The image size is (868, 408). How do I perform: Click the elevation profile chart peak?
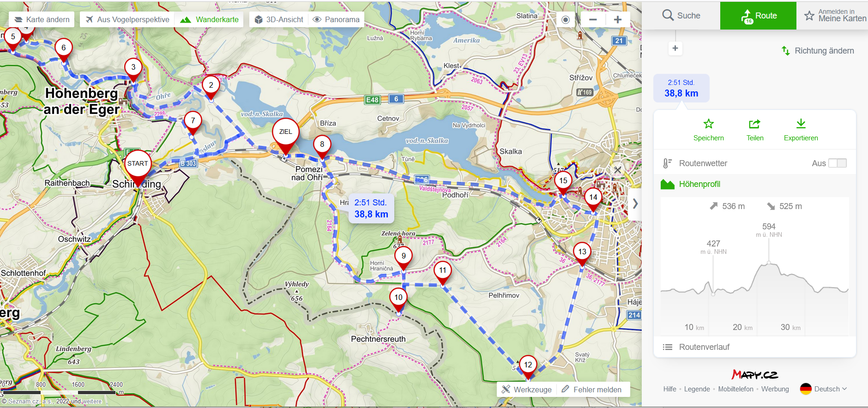click(769, 263)
